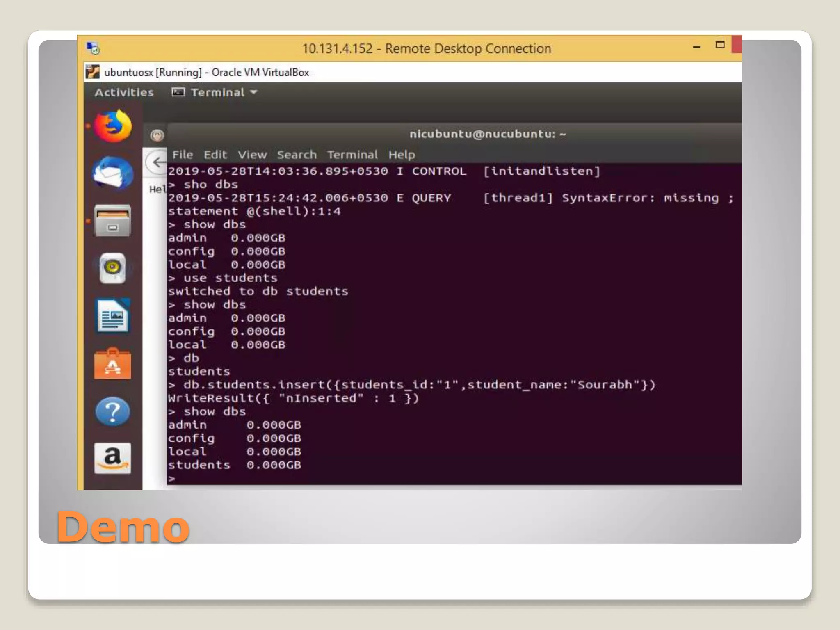Click the Amazon dock icon
840x630 pixels.
coord(113,458)
